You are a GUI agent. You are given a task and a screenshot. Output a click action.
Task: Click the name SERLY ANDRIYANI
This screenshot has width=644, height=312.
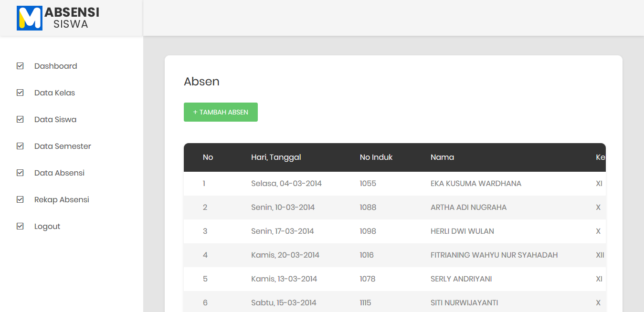(461, 279)
